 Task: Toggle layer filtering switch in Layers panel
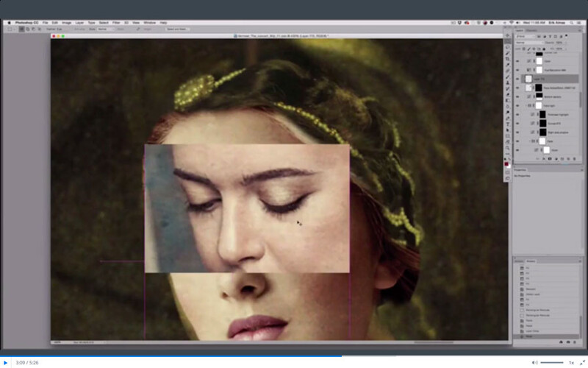click(566, 35)
